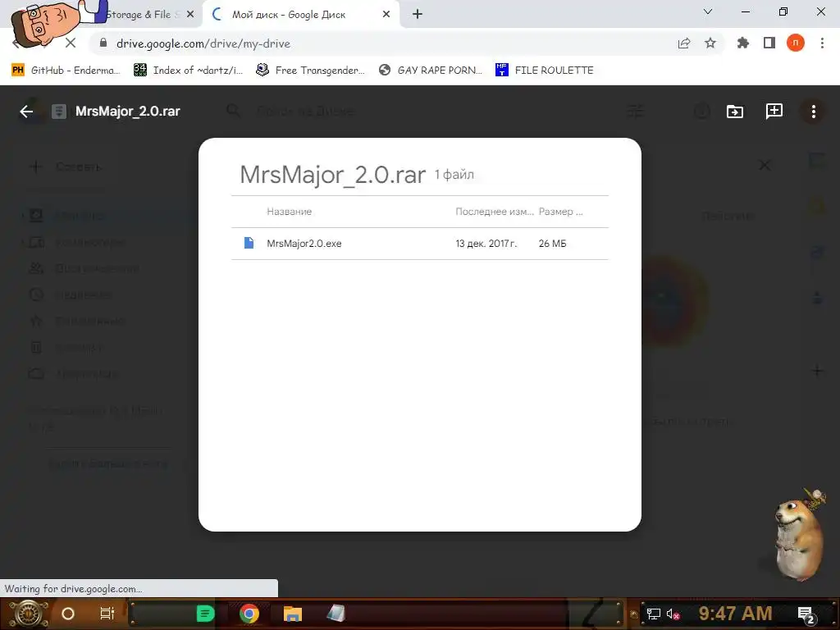Open the notepad app on the taskbar
The image size is (840, 630).
pyautogui.click(x=336, y=614)
